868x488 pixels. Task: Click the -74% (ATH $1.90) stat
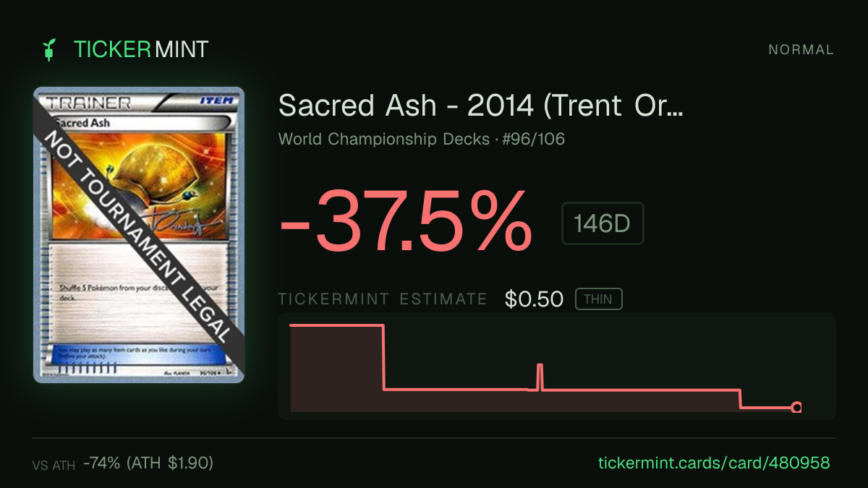148,463
